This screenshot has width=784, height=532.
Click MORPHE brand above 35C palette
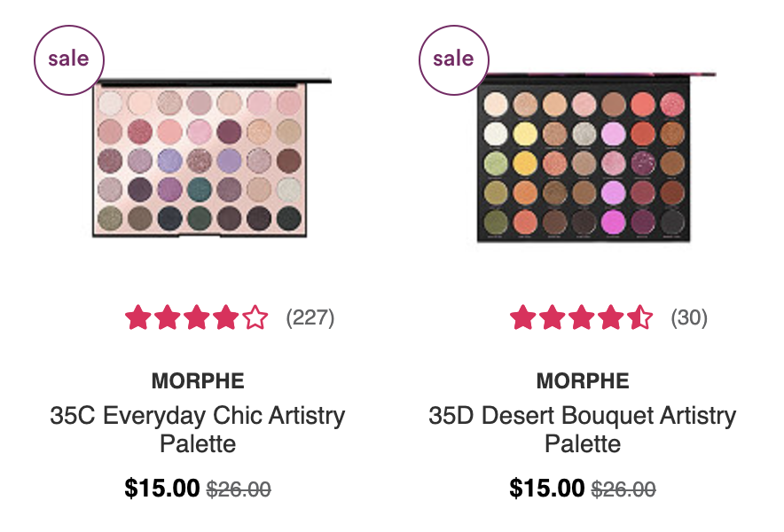[198, 381]
